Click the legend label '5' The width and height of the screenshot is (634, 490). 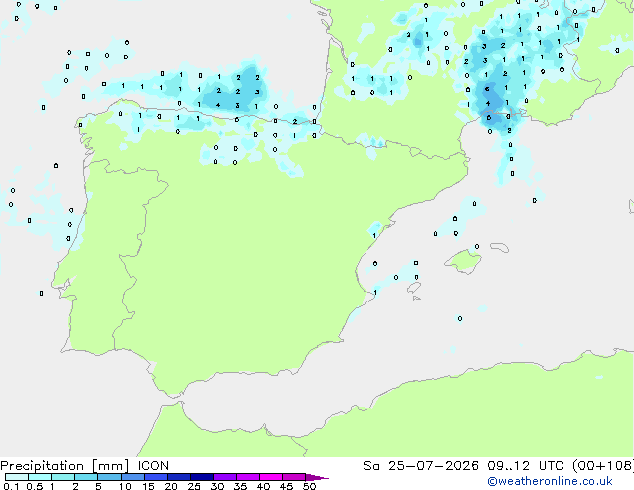tap(98, 486)
